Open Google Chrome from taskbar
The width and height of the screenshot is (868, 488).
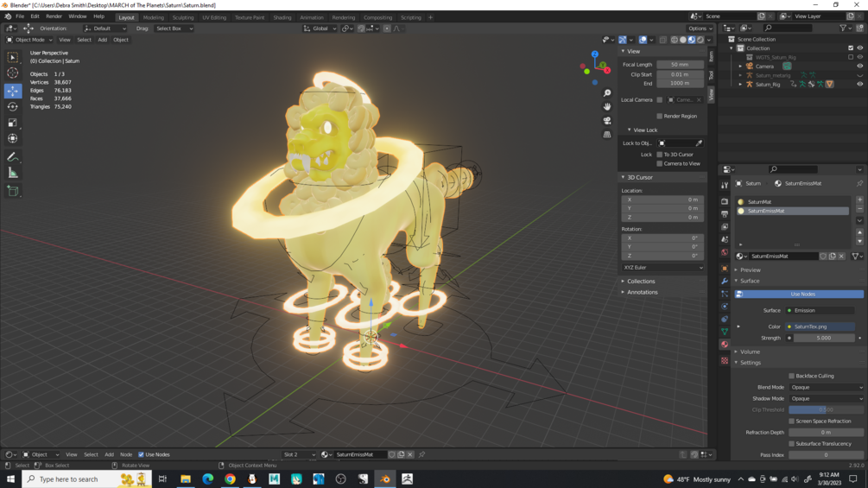(230, 479)
